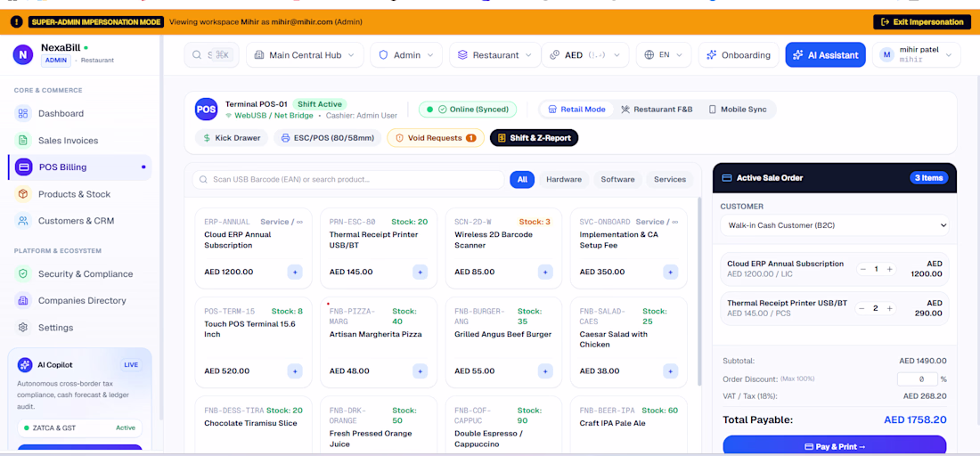Click the Companies Directory building icon

pyautogui.click(x=23, y=301)
